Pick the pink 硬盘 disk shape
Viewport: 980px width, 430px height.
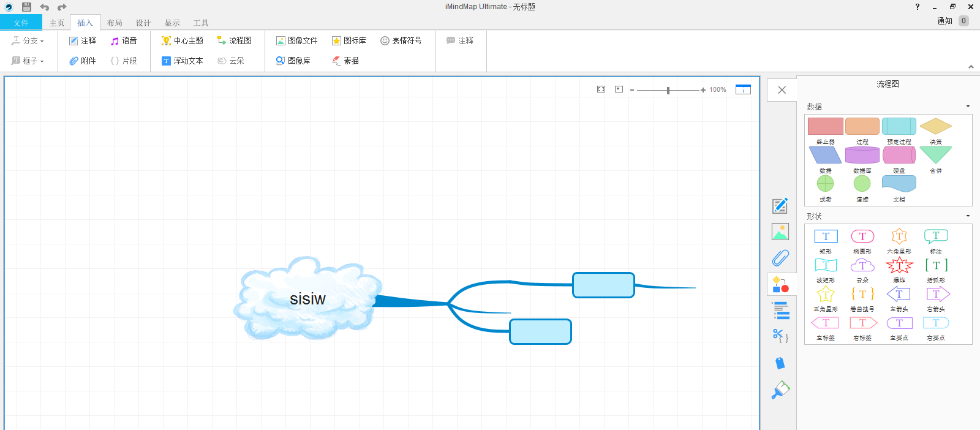pos(899,155)
